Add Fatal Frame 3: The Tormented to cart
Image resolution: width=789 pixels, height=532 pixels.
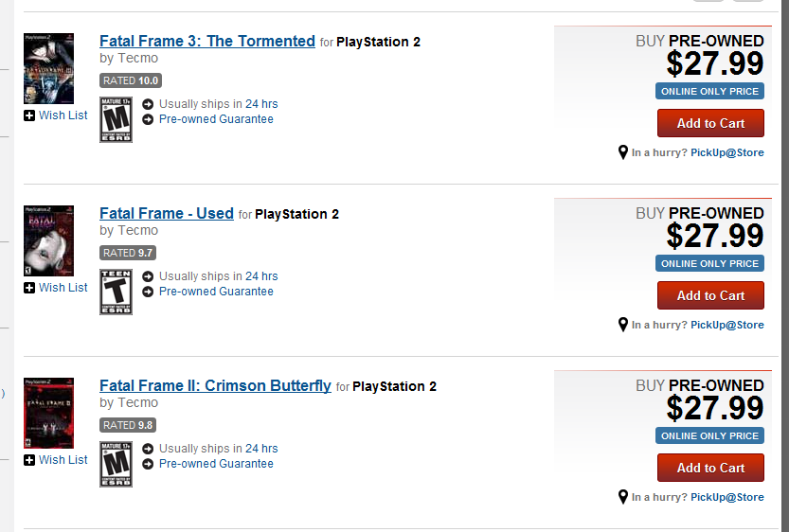[x=710, y=123]
